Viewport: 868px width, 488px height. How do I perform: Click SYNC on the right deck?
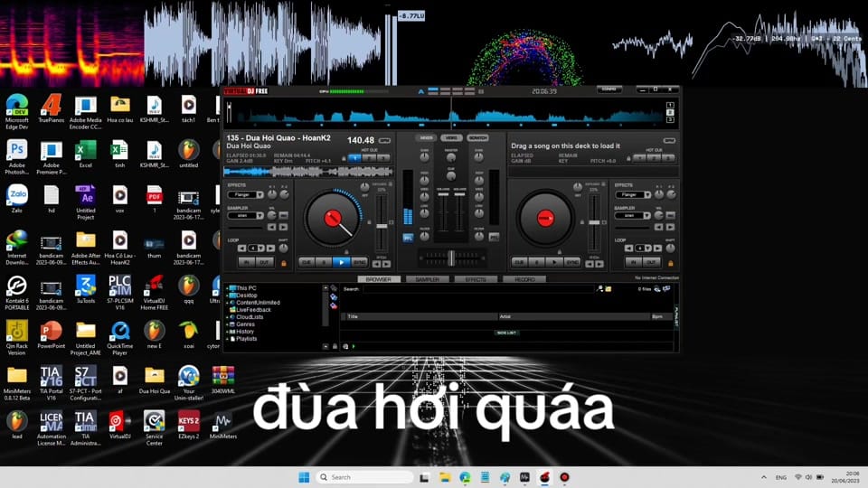pyautogui.click(x=571, y=262)
